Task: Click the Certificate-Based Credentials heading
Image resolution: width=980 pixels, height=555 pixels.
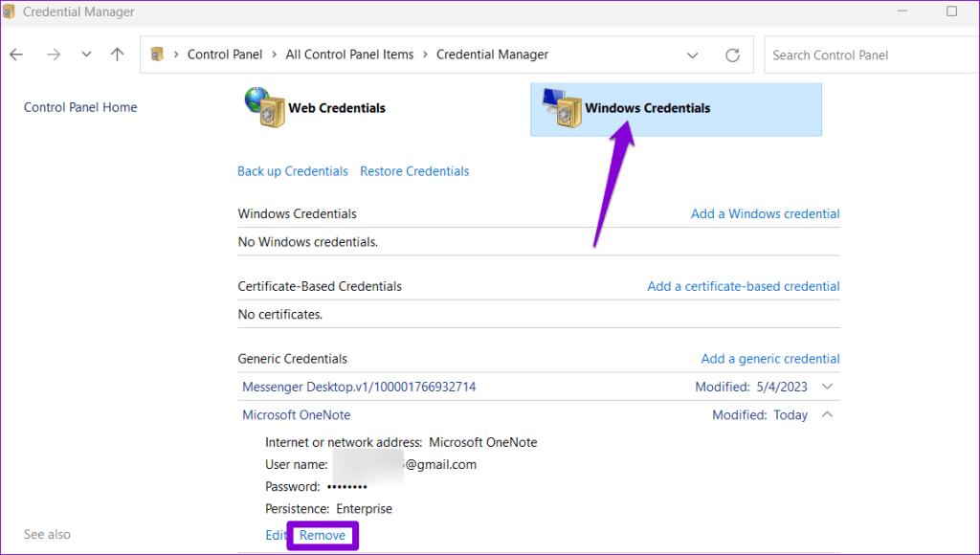Action: [x=320, y=286]
